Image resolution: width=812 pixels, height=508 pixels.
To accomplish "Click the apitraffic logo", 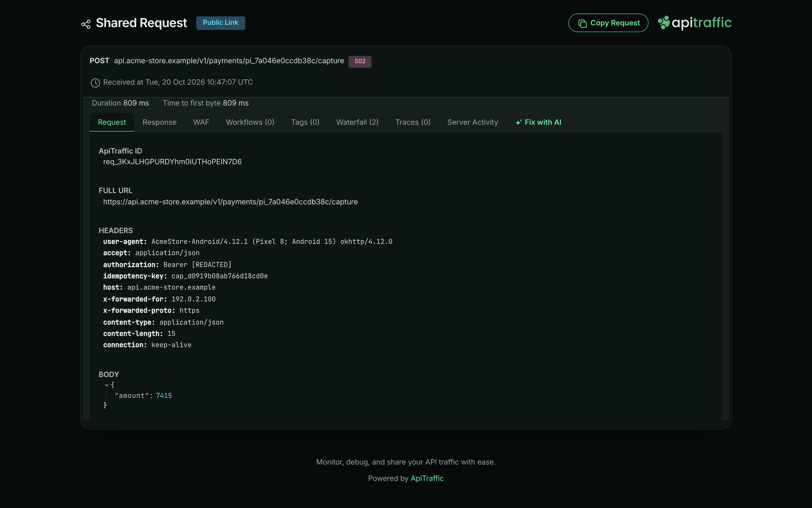I will (694, 23).
